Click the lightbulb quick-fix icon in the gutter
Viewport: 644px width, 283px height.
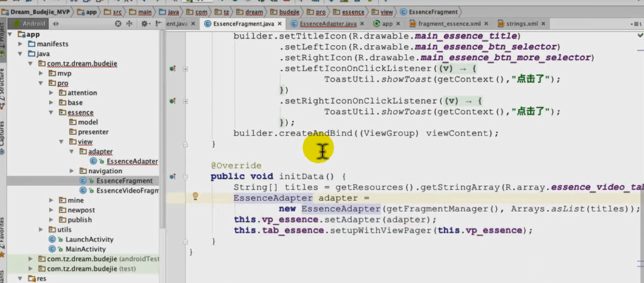[196, 196]
